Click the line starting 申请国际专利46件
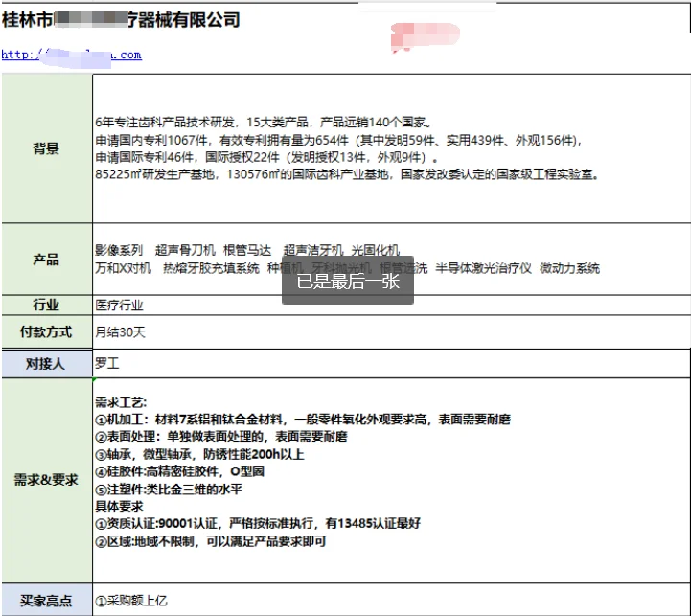 pyautogui.click(x=267, y=157)
